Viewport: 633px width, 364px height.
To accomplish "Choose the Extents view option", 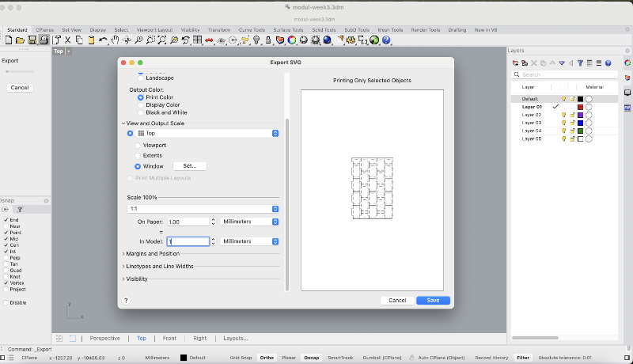I will click(138, 155).
